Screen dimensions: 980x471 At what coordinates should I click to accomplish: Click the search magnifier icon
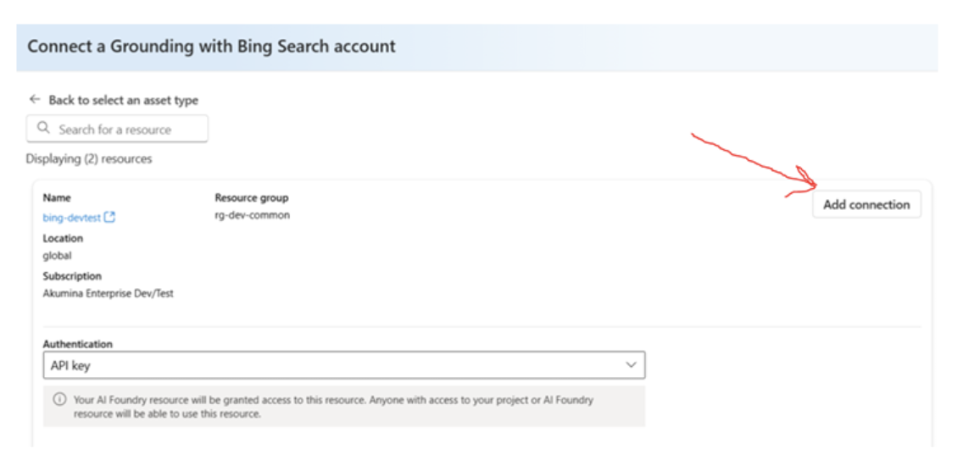[x=43, y=128]
